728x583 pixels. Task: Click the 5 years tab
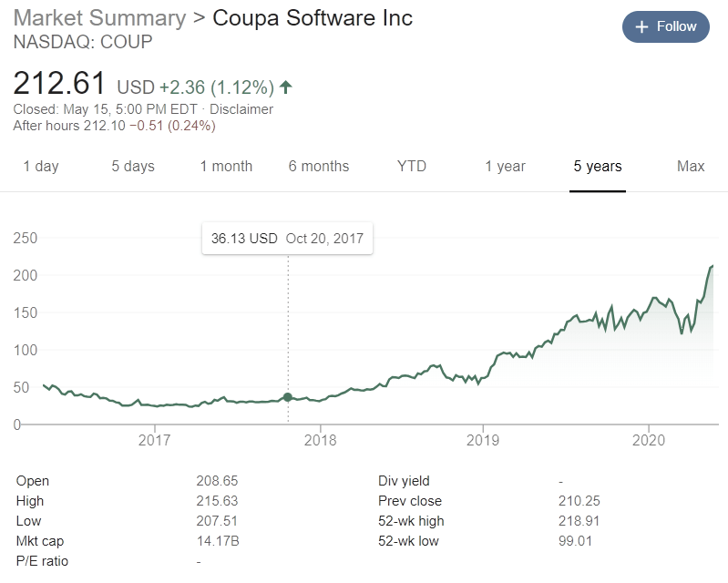598,166
